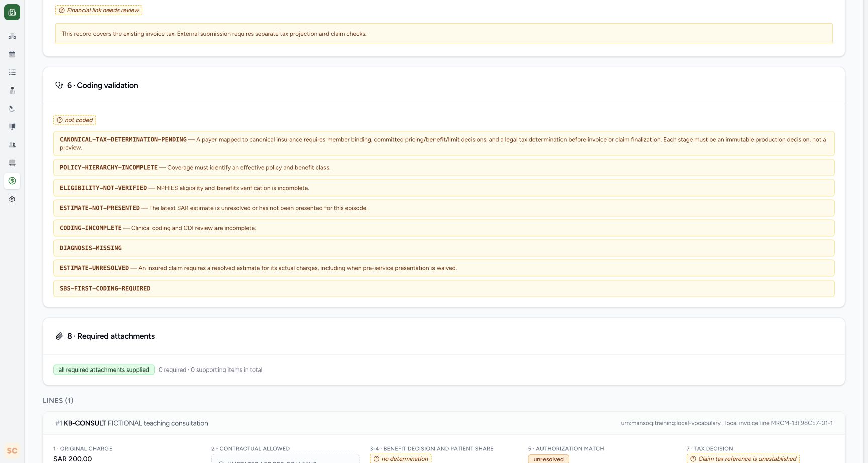
Task: Click the 'Financial link needs review' badge
Action: click(x=98, y=10)
